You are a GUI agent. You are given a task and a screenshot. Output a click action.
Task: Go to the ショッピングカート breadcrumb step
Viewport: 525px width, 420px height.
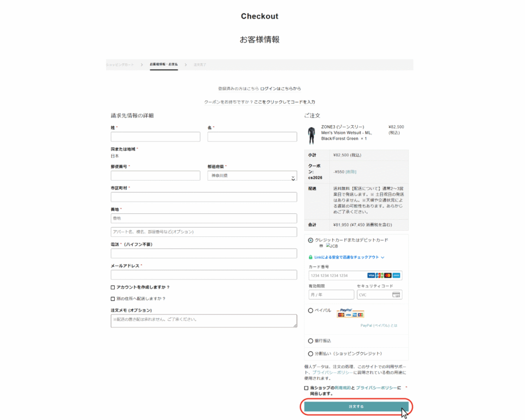(x=120, y=65)
